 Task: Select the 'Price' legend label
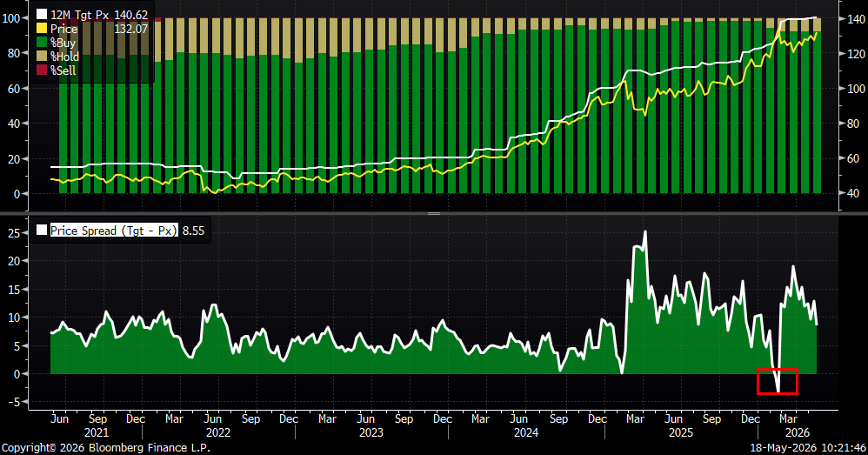pos(63,29)
